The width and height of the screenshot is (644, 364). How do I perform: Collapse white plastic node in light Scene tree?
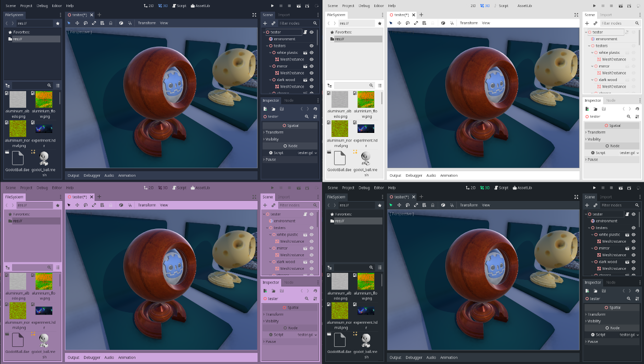593,52
